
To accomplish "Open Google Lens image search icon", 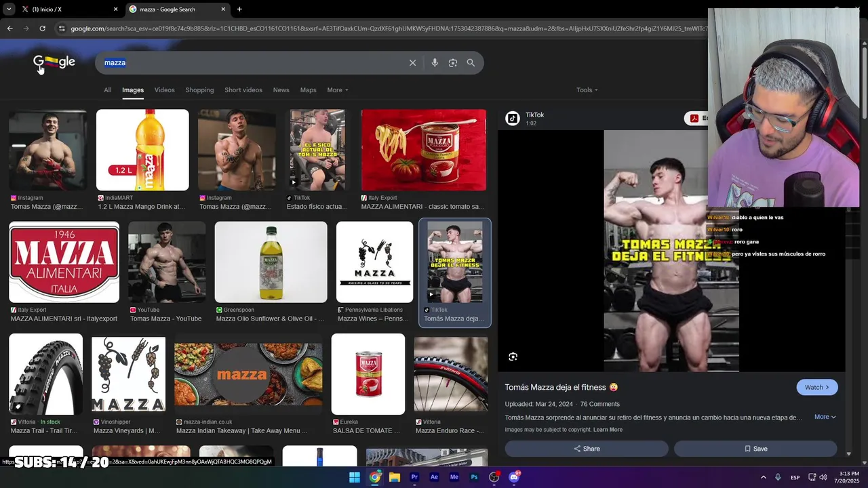I will [452, 62].
